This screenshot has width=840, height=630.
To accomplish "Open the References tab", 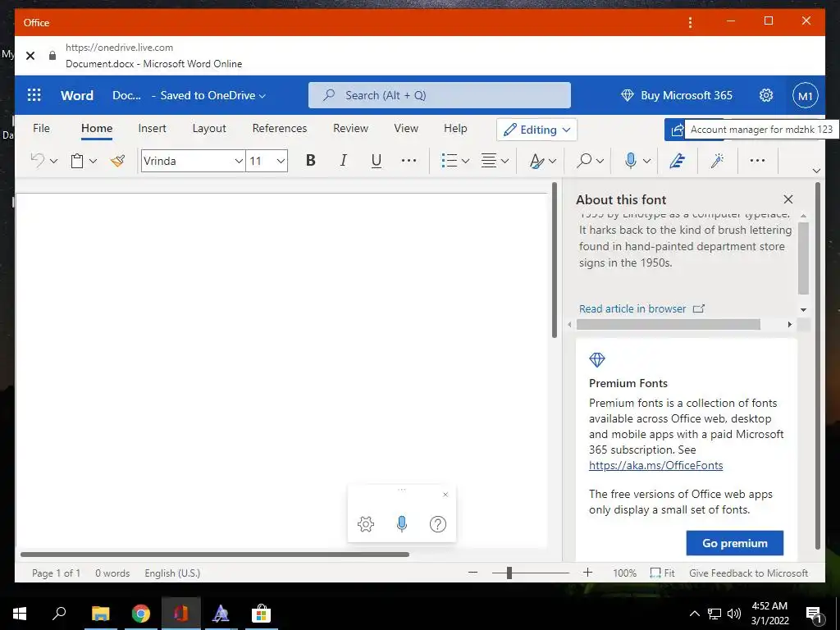I will click(280, 129).
